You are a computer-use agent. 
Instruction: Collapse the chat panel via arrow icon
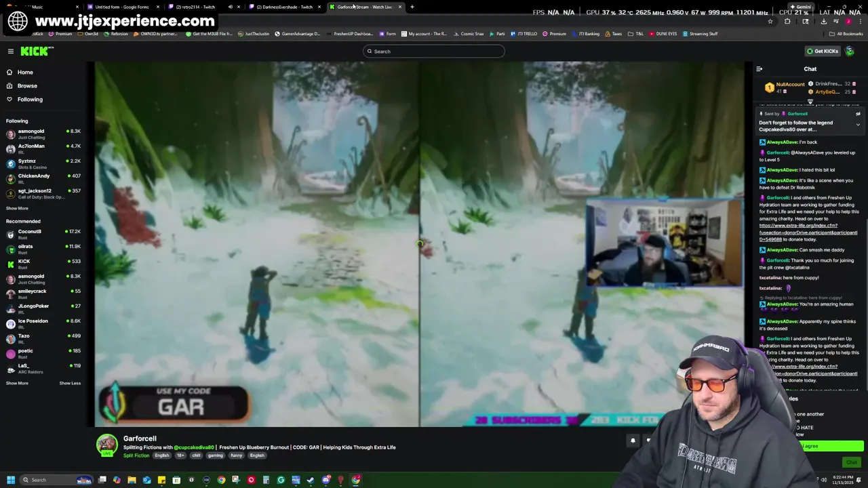coord(759,69)
